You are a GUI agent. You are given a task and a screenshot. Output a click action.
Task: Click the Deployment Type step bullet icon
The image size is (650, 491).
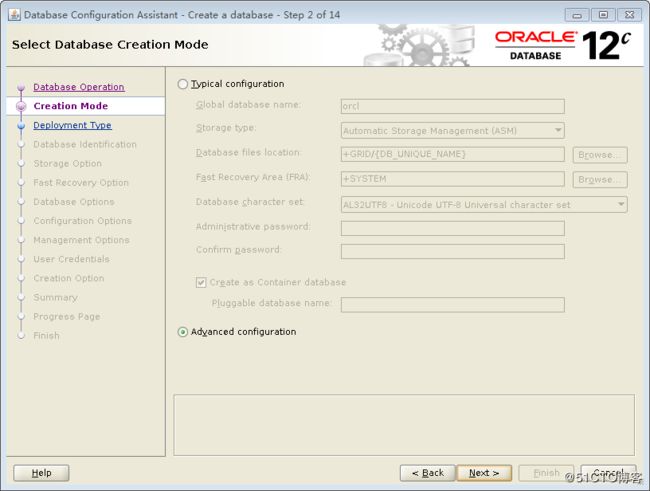[21, 126]
